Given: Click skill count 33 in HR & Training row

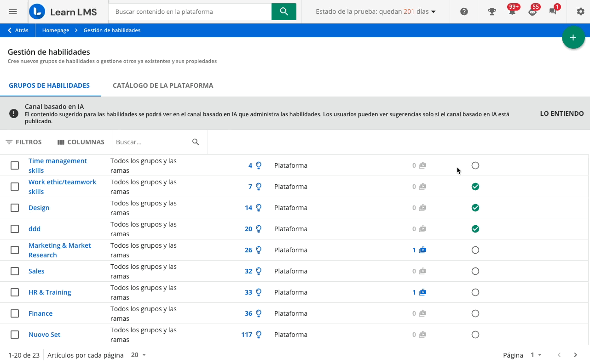Looking at the screenshot, I should 249,292.
